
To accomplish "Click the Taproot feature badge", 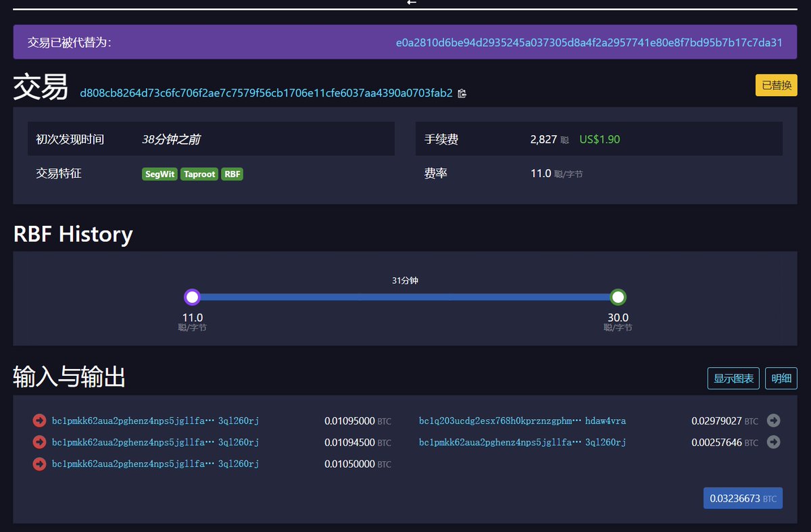I will click(x=199, y=174).
